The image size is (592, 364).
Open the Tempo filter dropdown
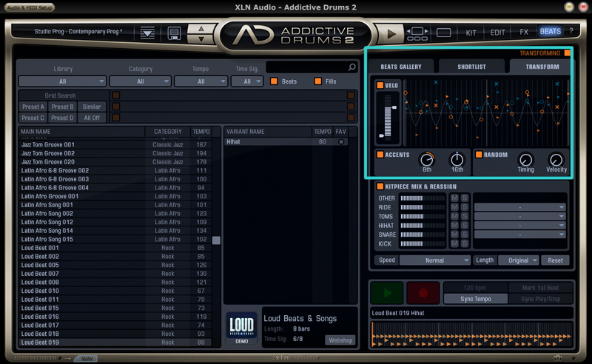coord(201,81)
